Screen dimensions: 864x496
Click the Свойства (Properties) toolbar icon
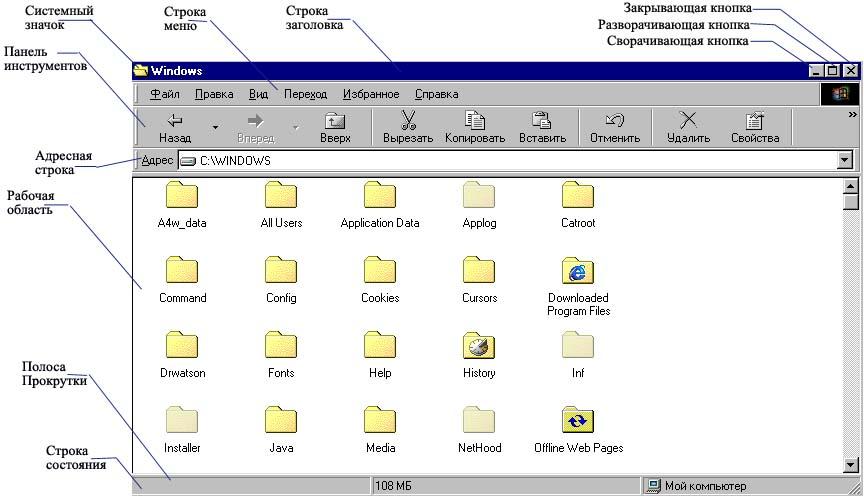[755, 121]
